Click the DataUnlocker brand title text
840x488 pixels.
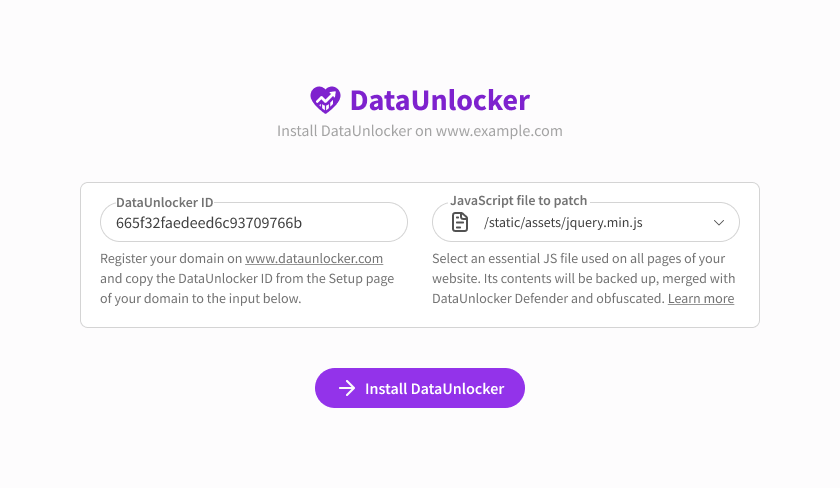pos(439,100)
